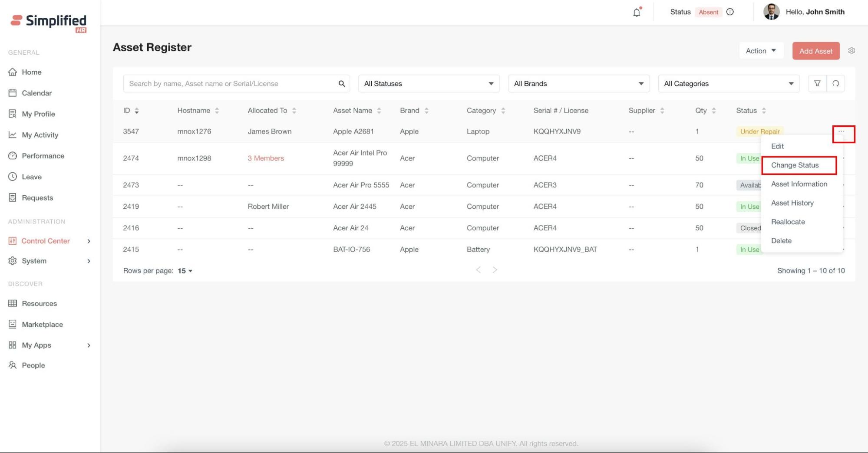Open the table settings gear icon
This screenshot has height=453, width=868.
pos(851,51)
